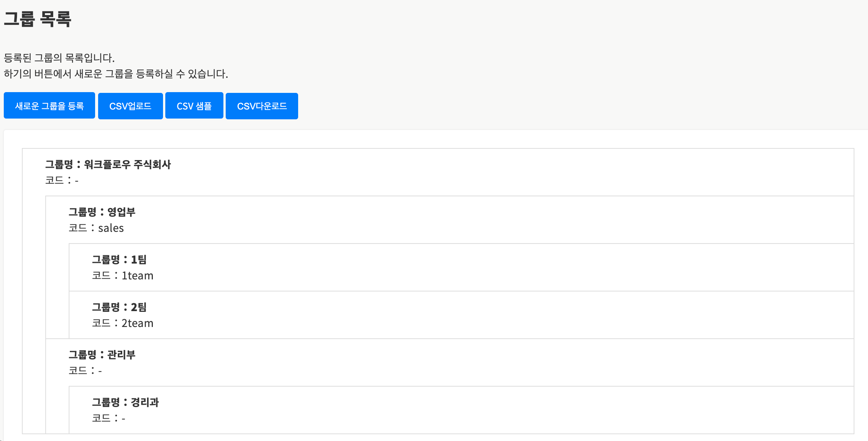868x441 pixels.
Task: Select the 워크플로우 주식회사 group name
Action: coord(128,164)
